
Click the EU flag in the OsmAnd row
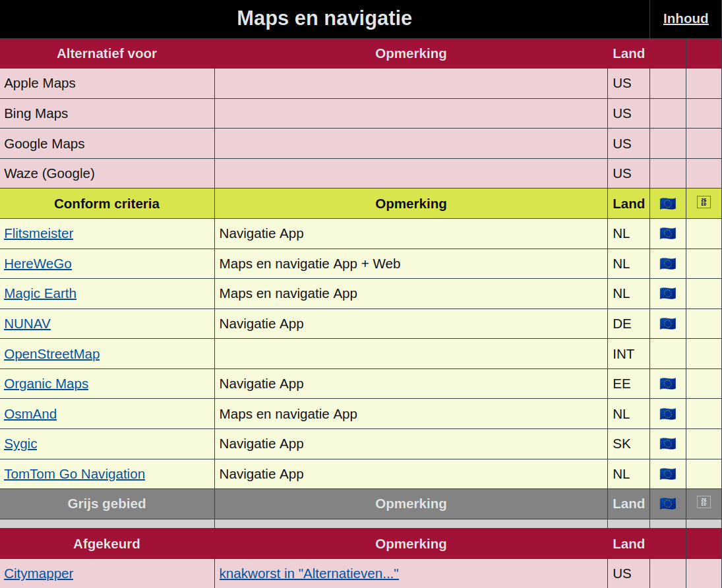click(x=668, y=414)
